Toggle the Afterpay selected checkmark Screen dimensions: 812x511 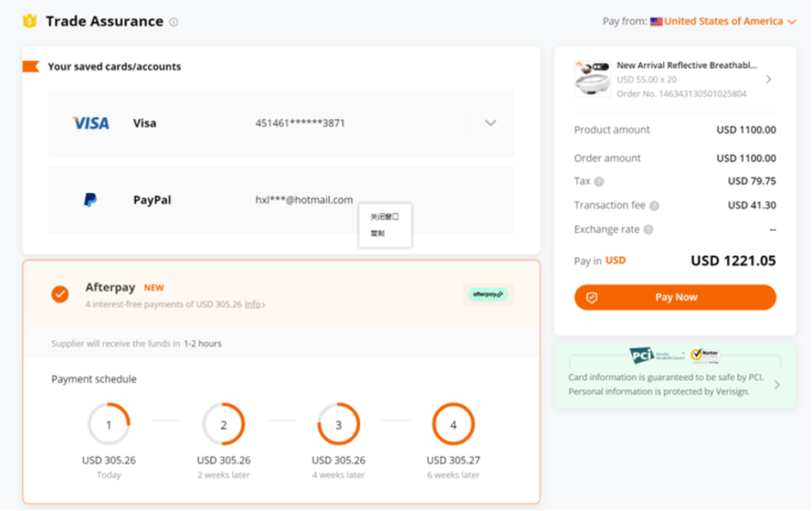60,294
